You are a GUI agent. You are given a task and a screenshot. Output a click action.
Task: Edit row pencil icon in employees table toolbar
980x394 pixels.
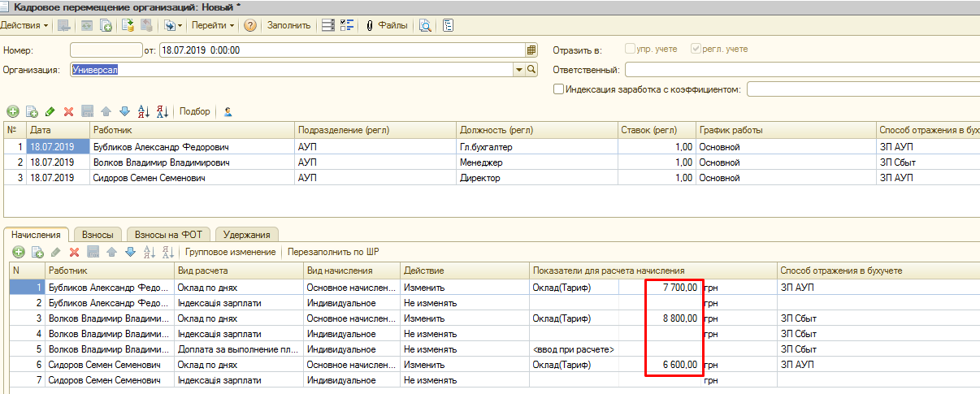[x=50, y=111]
